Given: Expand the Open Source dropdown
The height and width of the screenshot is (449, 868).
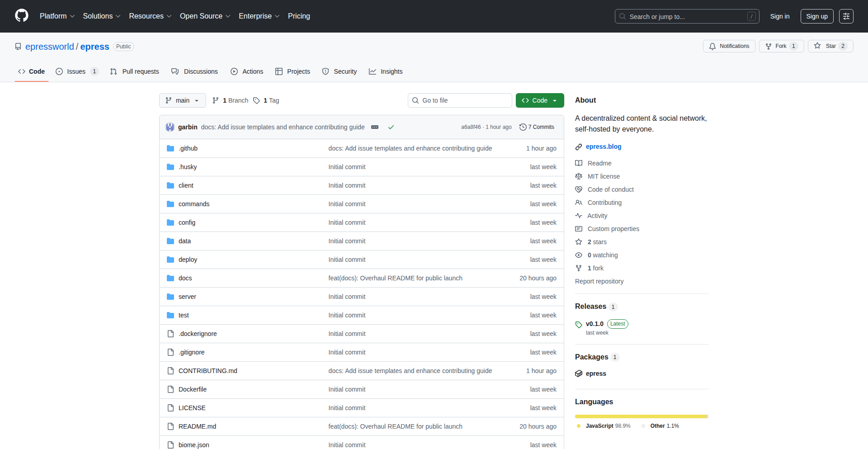Looking at the screenshot, I should click(205, 16).
